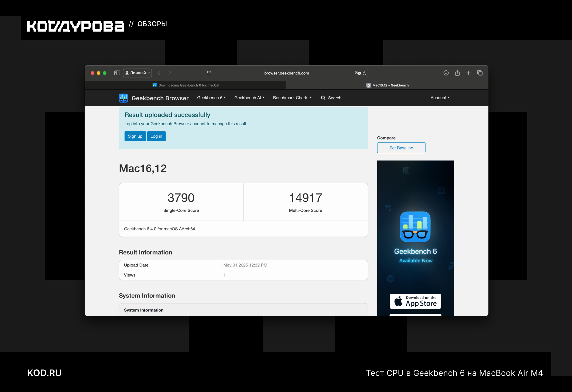Click the Result uploaded successfully heading
This screenshot has width=572, height=392.
pyautogui.click(x=167, y=115)
